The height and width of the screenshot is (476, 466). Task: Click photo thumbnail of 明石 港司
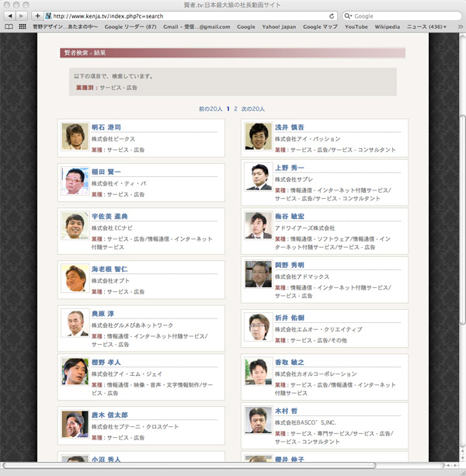[75, 137]
